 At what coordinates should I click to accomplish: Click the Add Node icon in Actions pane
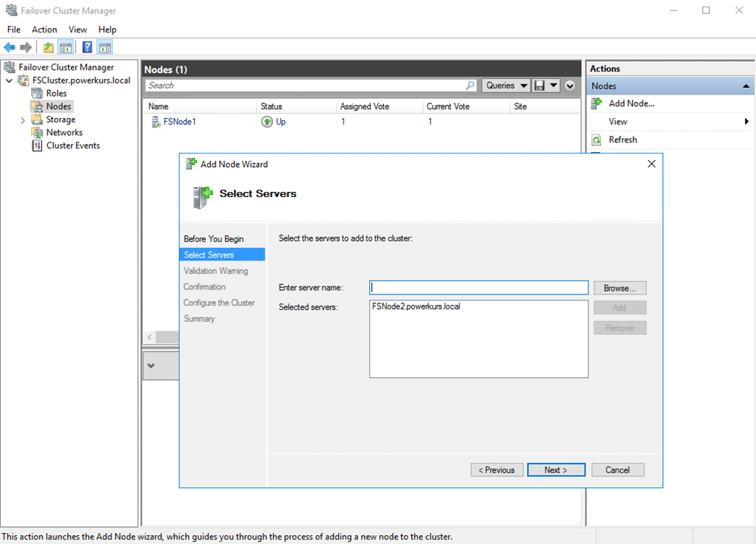click(597, 103)
